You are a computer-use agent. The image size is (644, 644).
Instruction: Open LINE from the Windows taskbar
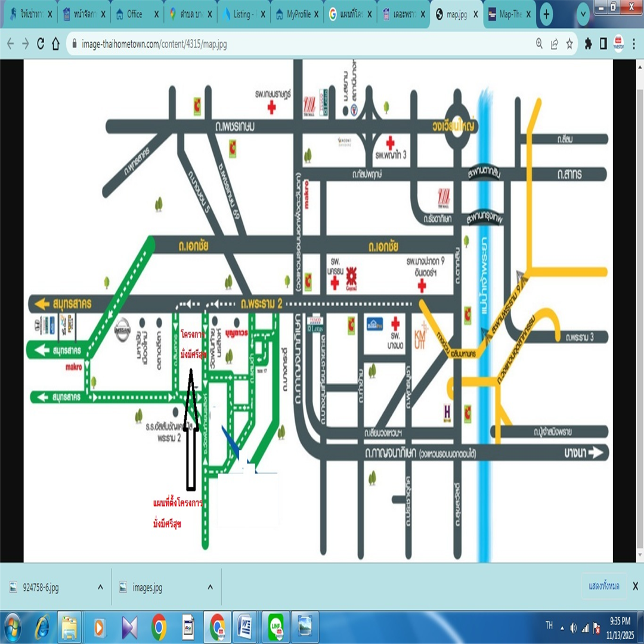pos(275,627)
